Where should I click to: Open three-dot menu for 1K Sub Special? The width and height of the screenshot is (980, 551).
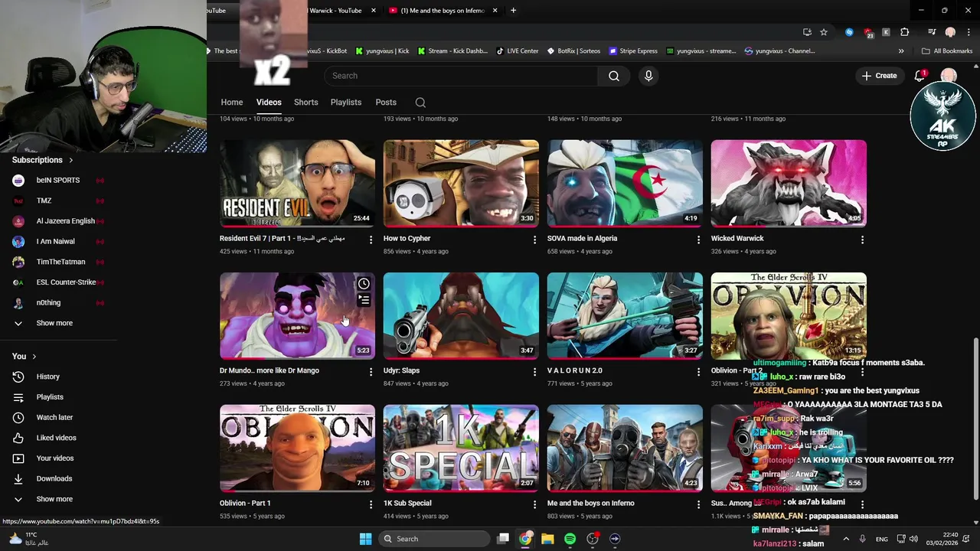[x=534, y=504]
